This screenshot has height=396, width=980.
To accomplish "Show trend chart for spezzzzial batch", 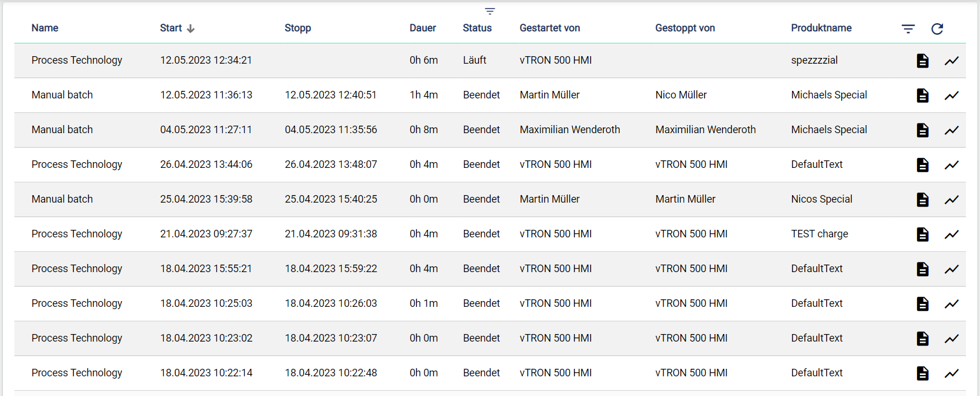I will [952, 61].
